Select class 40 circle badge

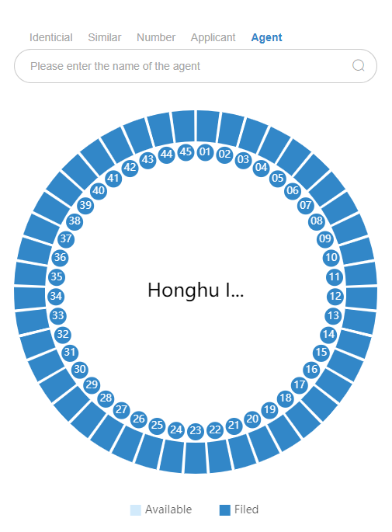99,191
